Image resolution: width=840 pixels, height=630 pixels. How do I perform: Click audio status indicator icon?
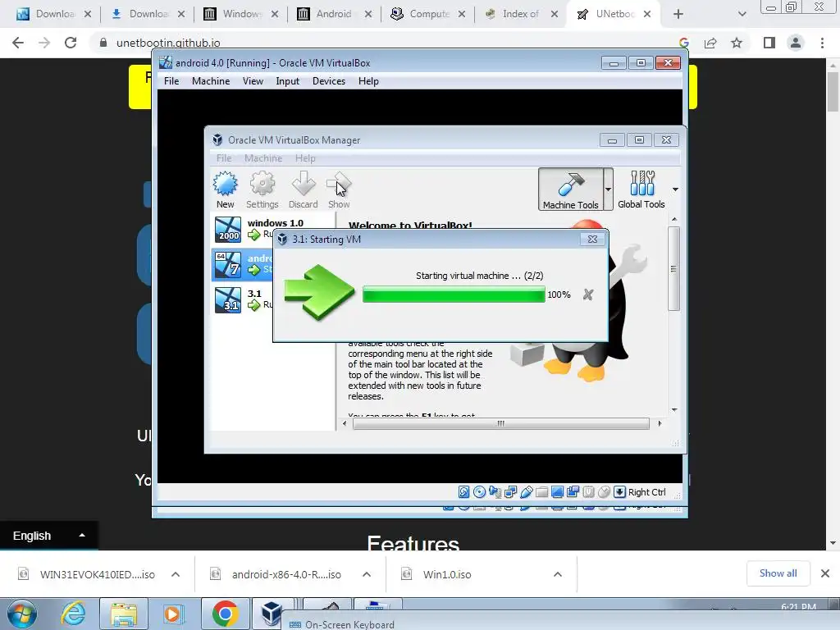[495, 492]
